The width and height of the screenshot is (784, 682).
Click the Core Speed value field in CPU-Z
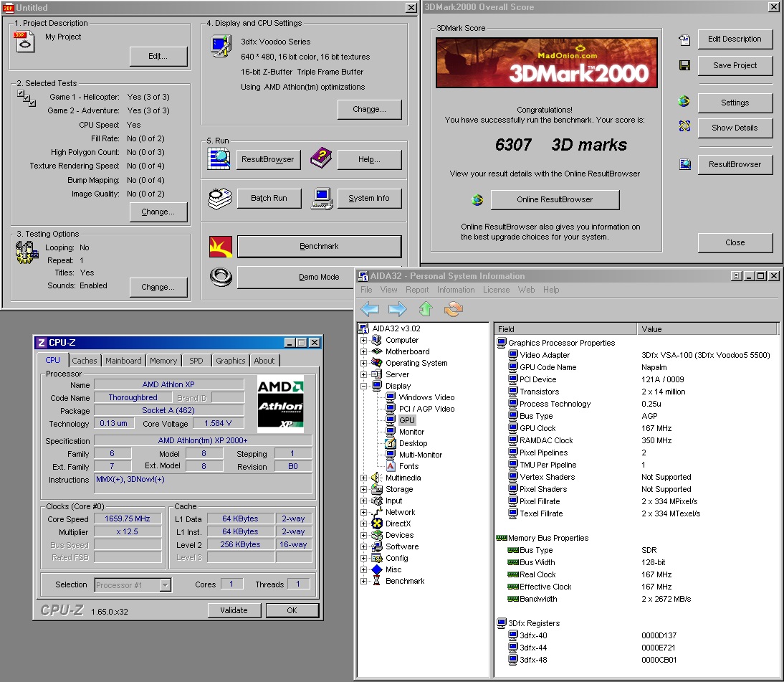pos(127,519)
